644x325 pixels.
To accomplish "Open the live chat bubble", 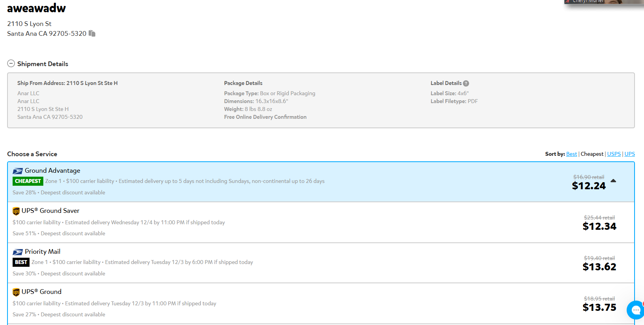I will click(636, 310).
